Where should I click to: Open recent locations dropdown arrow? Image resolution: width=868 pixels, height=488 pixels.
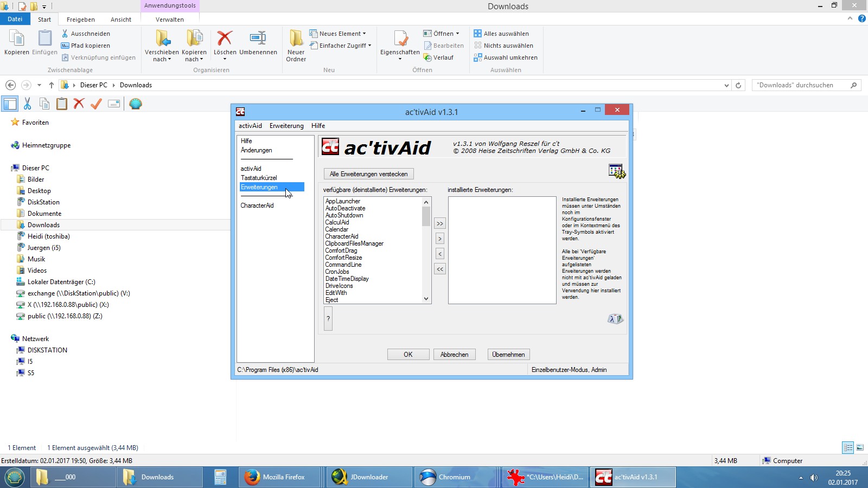coord(39,85)
